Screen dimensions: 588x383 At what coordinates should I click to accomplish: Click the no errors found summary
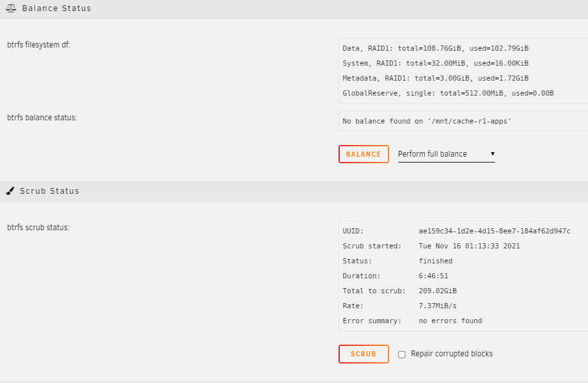pos(450,321)
